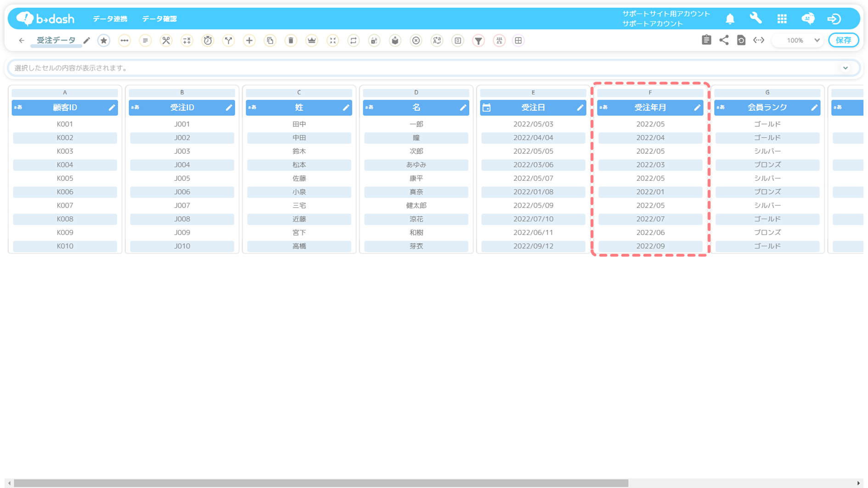Click the funnel filter toolbar icon
The image size is (868, 488).
click(x=479, y=40)
